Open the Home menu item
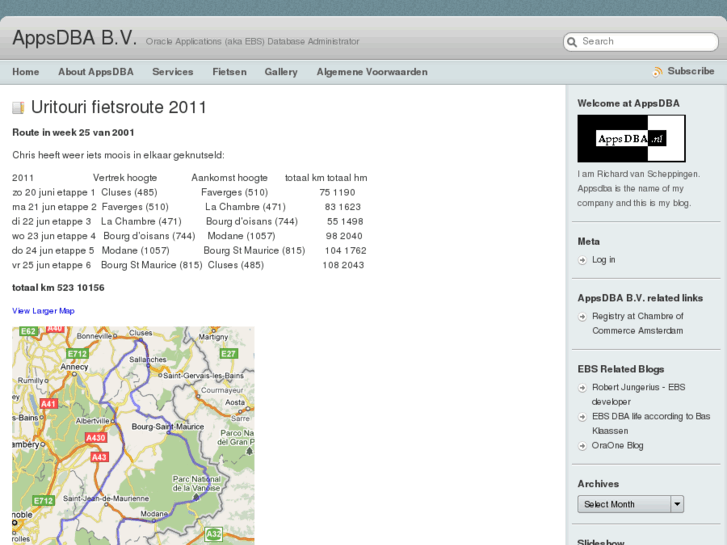 coord(26,72)
